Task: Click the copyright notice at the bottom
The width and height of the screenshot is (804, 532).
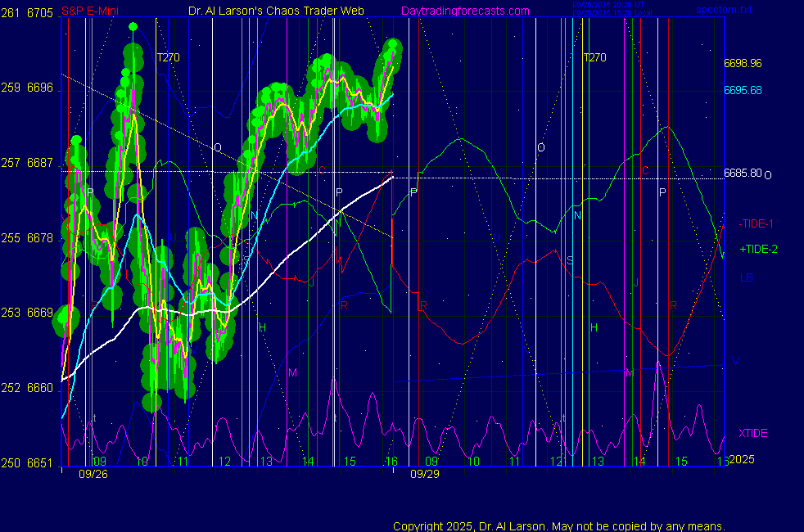Action: coord(558,525)
